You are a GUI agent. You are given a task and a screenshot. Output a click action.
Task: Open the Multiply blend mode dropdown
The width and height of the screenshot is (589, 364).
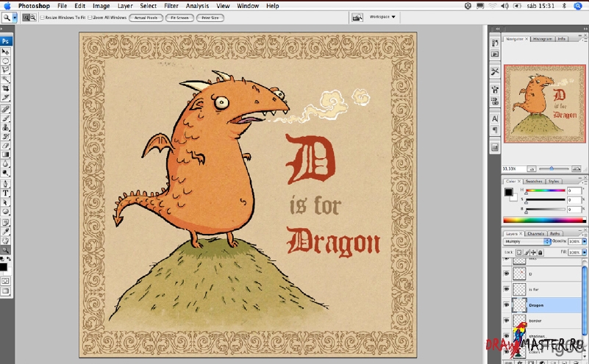tap(526, 241)
